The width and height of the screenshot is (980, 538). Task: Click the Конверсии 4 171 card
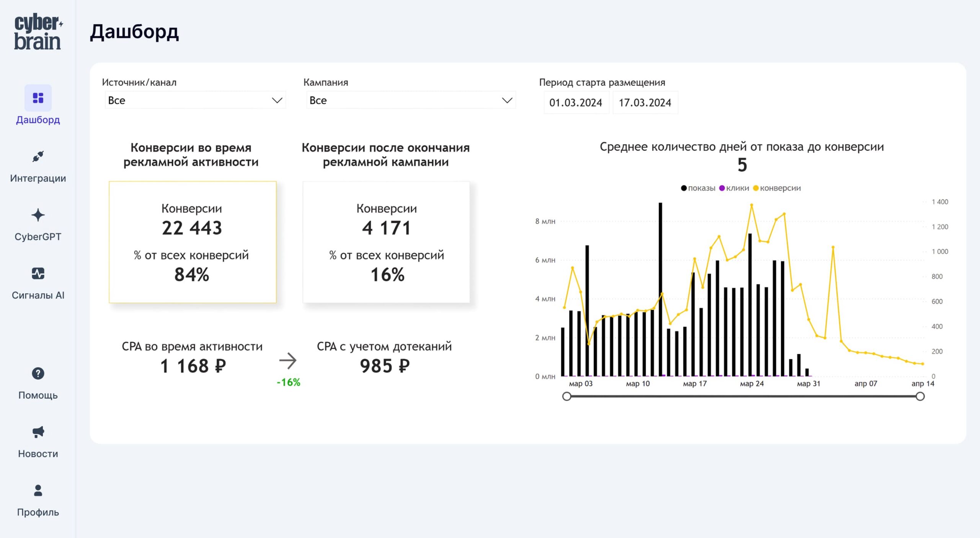coord(386,242)
